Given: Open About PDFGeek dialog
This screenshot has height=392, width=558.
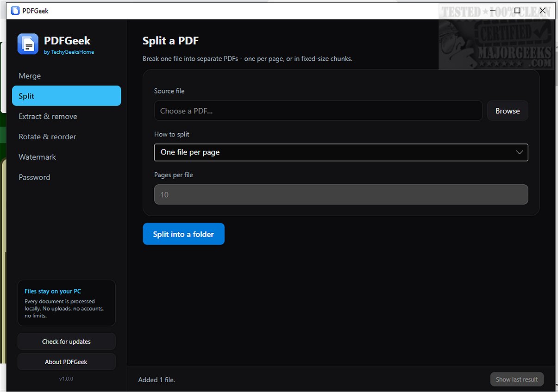Looking at the screenshot, I should (67, 362).
